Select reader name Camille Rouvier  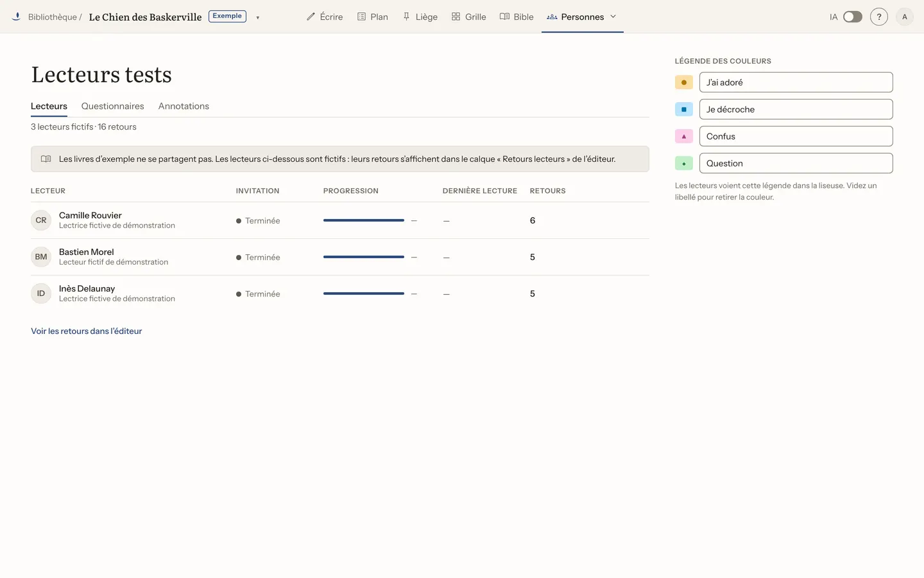(90, 215)
